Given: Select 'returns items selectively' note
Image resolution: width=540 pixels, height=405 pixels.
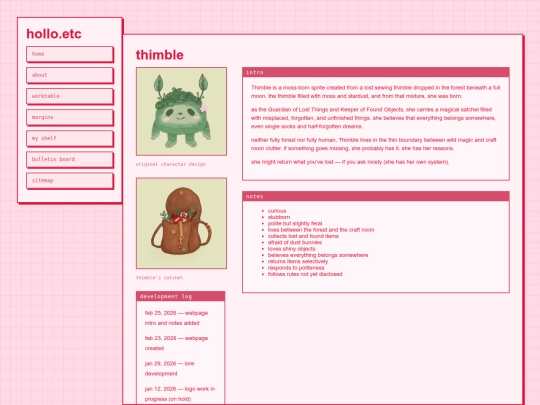Looking at the screenshot, I should coord(298,261).
